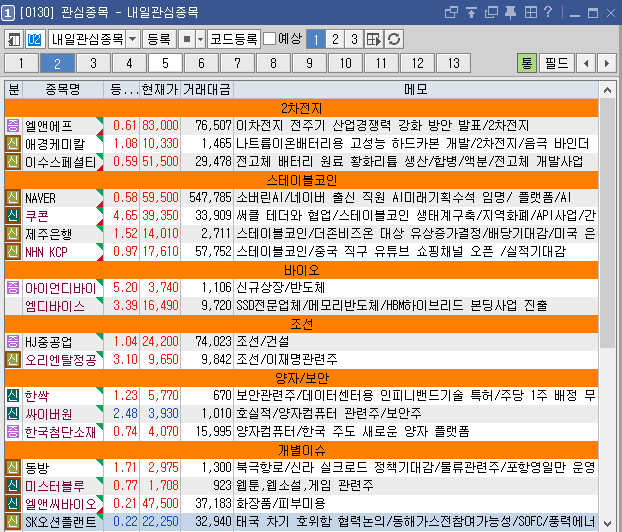The image size is (622, 532).
Task: Click the pink marker icon beside 쿠폰
Action: point(13,215)
